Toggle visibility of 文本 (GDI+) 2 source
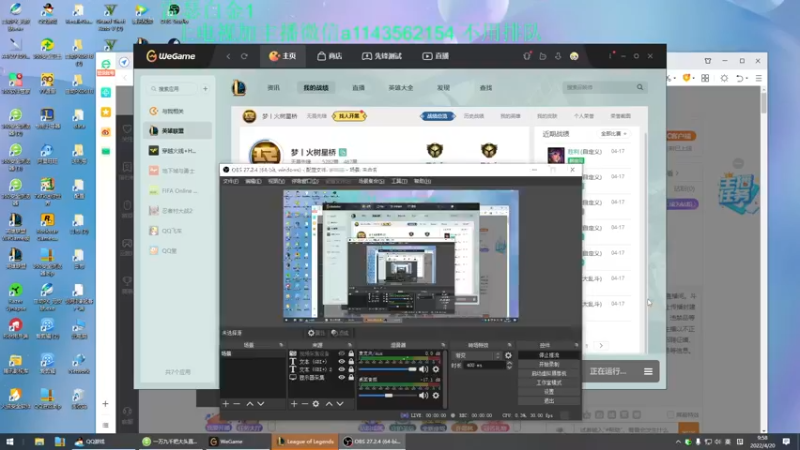 click(342, 369)
